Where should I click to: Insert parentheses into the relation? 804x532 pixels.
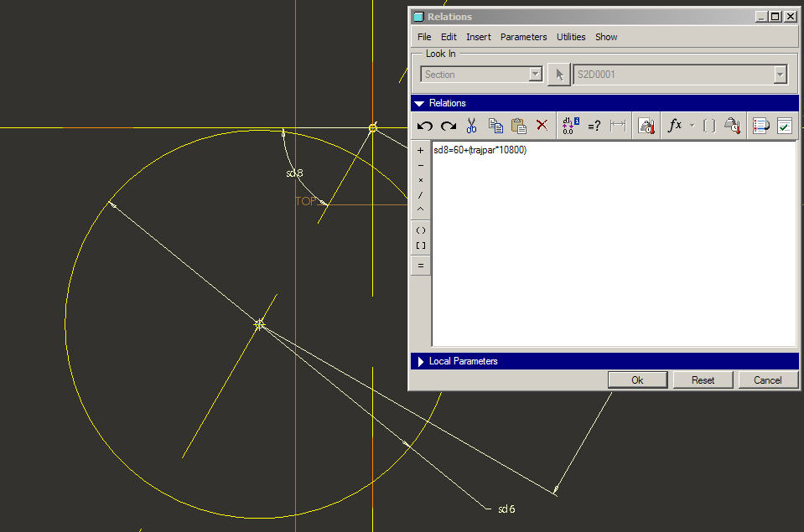click(421, 230)
